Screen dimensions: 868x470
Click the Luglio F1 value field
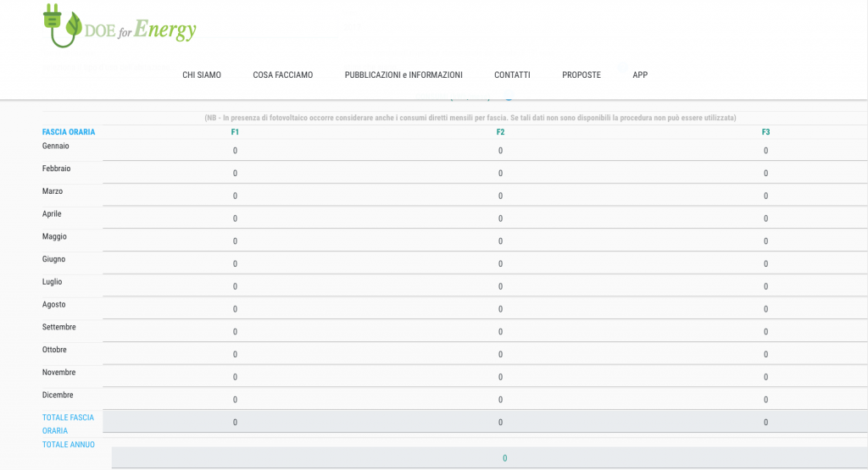(235, 286)
